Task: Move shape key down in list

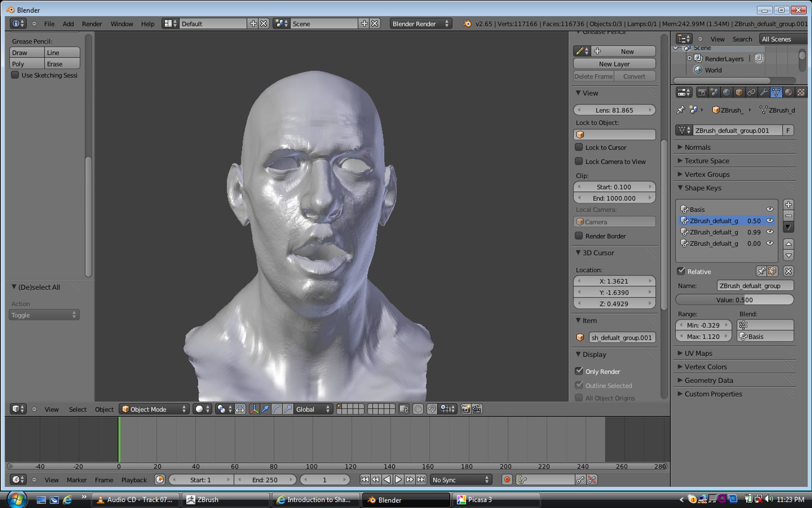Action: pos(789,255)
